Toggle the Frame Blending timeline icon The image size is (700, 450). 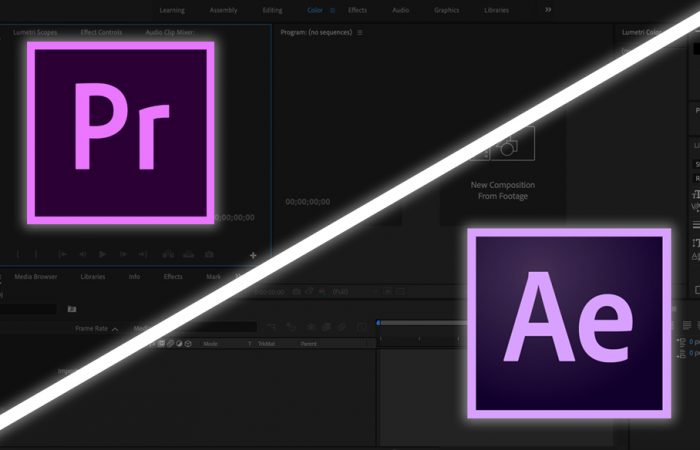[326, 327]
